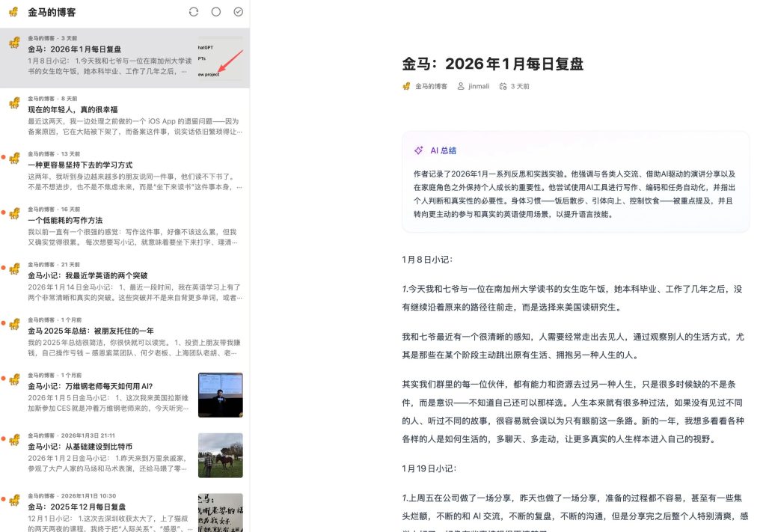This screenshot has height=532, width=766.
Task: Open entry 一个低能耗的写作方法
Action: [65, 220]
